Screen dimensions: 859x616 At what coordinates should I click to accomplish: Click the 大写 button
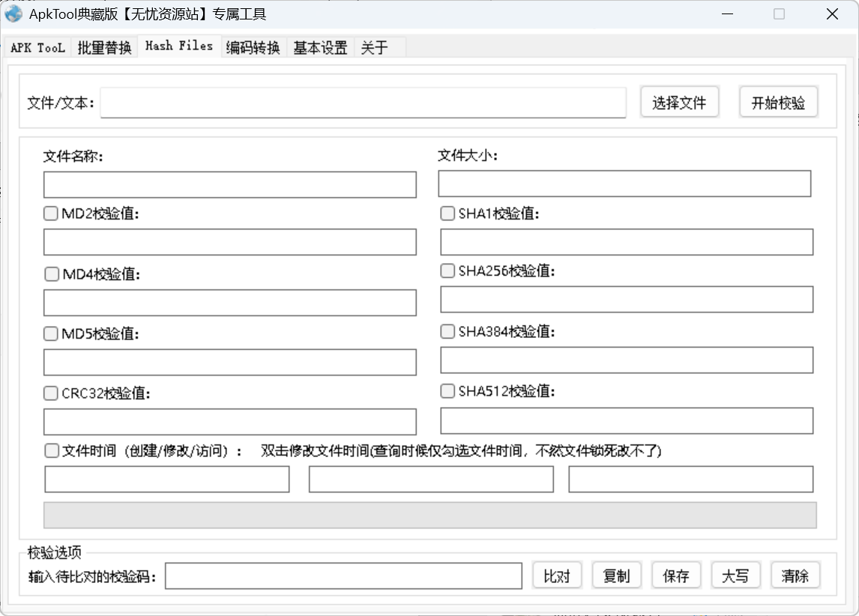pyautogui.click(x=735, y=576)
